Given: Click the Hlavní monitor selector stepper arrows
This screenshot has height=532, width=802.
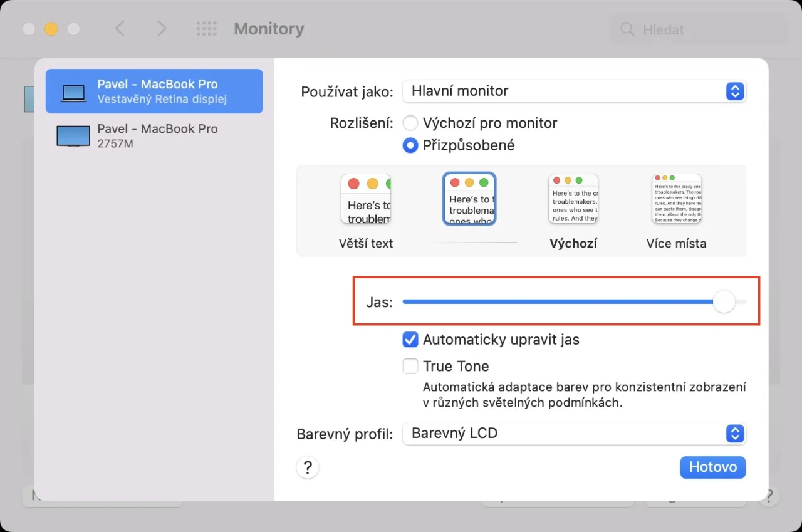Looking at the screenshot, I should tap(734, 91).
